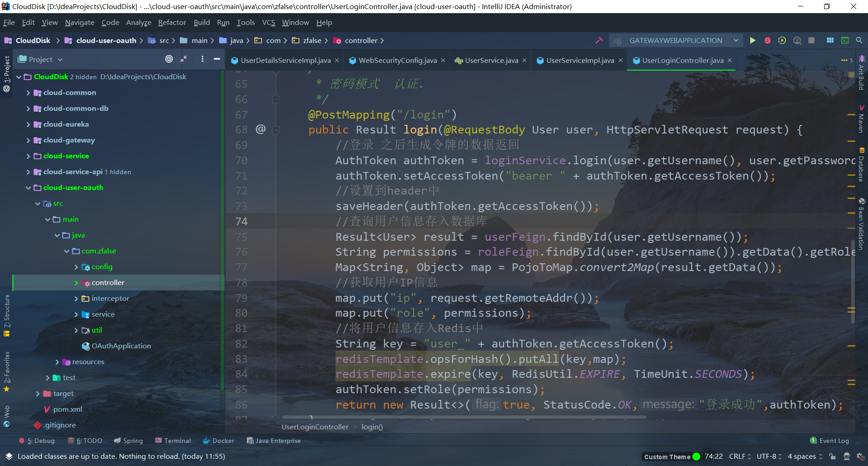Click the Build project hammer icon
This screenshot has height=466, width=868.
pos(599,40)
